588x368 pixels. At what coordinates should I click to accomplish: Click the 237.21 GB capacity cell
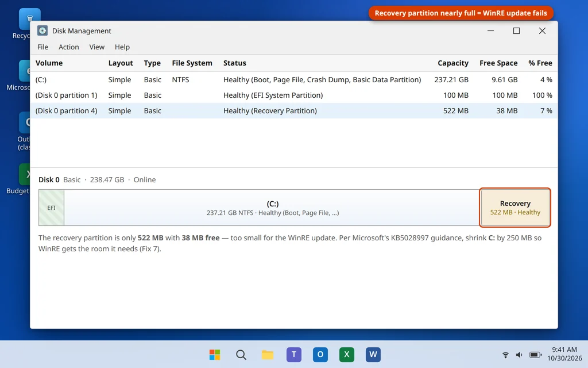coord(451,79)
